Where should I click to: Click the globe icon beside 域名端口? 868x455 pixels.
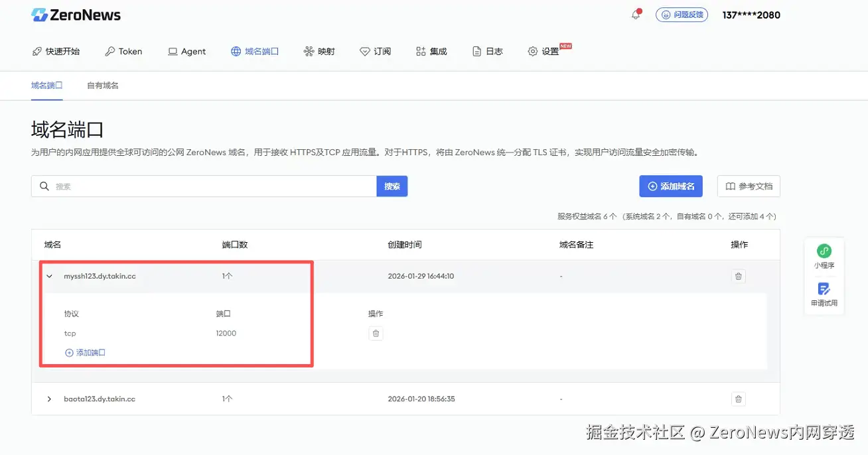coord(236,51)
